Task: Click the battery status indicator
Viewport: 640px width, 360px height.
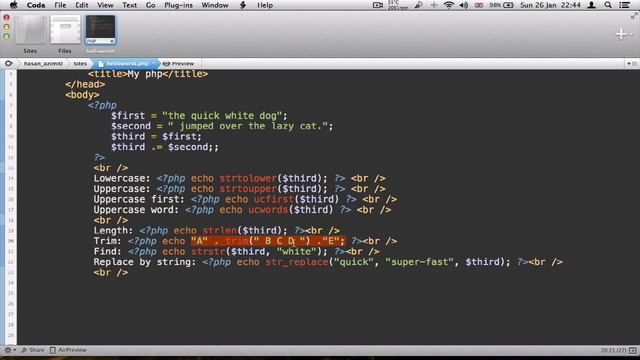Action: tap(501, 5)
